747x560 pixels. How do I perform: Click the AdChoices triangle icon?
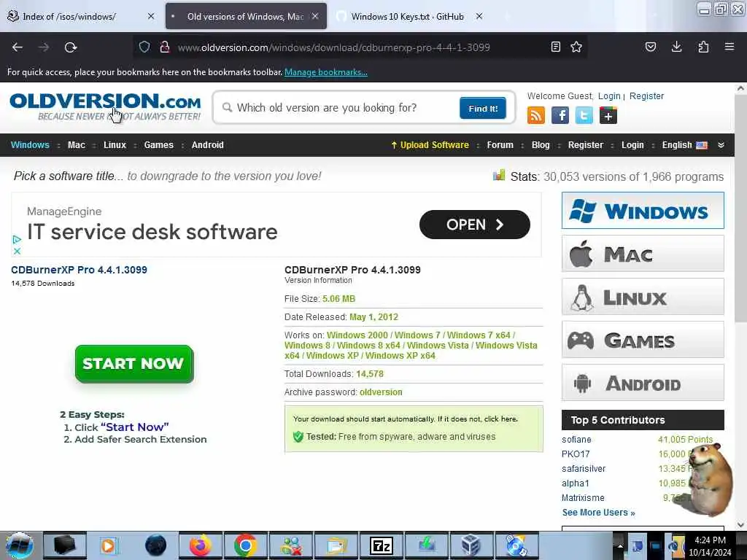[18, 239]
